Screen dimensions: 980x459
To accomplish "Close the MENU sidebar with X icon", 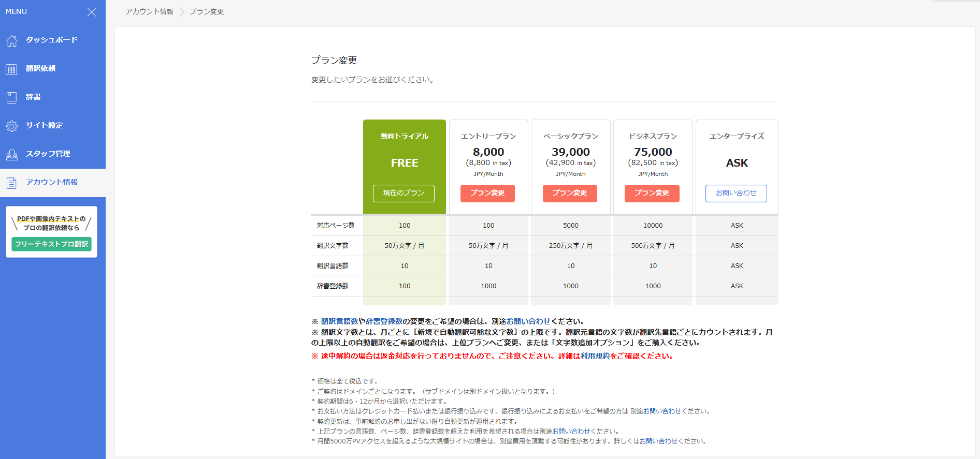I will point(92,12).
